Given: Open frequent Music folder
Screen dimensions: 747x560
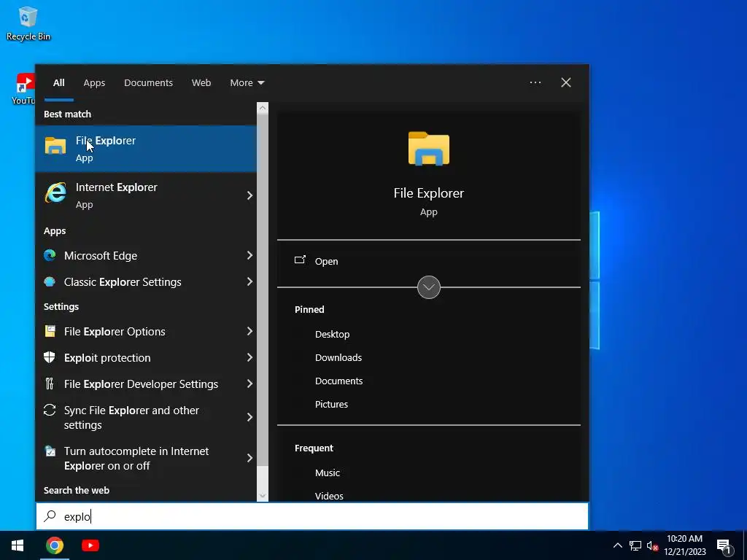Looking at the screenshot, I should [328, 472].
